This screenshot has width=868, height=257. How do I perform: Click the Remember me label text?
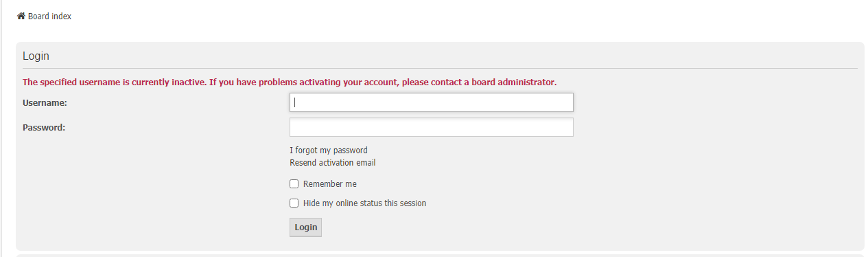pyautogui.click(x=330, y=184)
